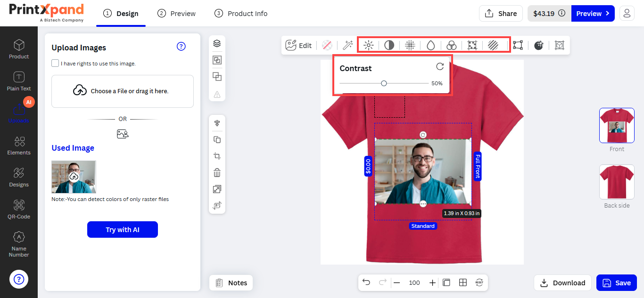The image size is (644, 298).
Task: Expand the Share options
Action: click(x=501, y=14)
